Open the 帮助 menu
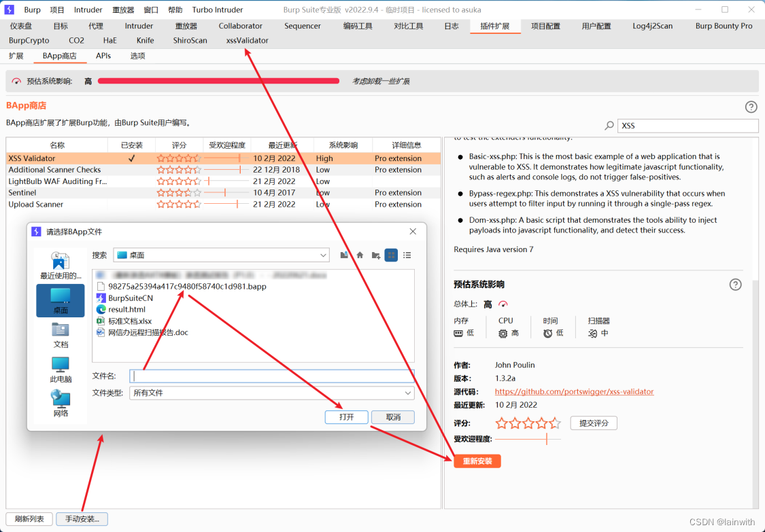The image size is (765, 532). point(175,10)
